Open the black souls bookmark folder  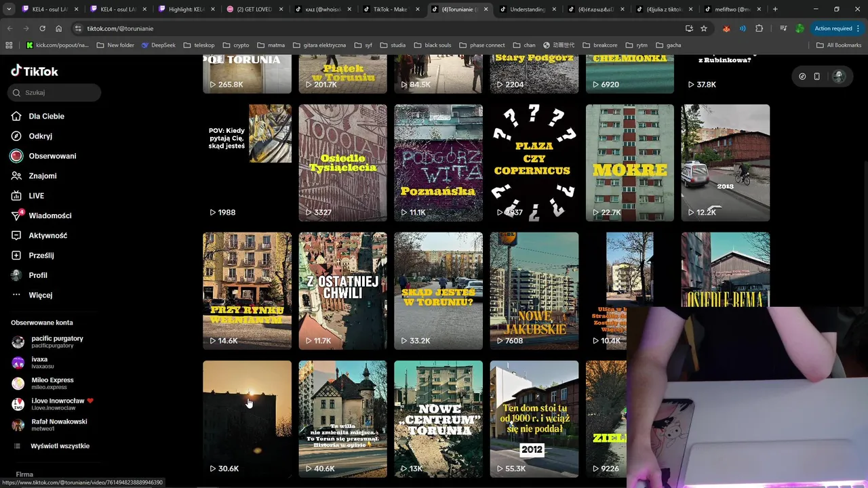pos(432,45)
